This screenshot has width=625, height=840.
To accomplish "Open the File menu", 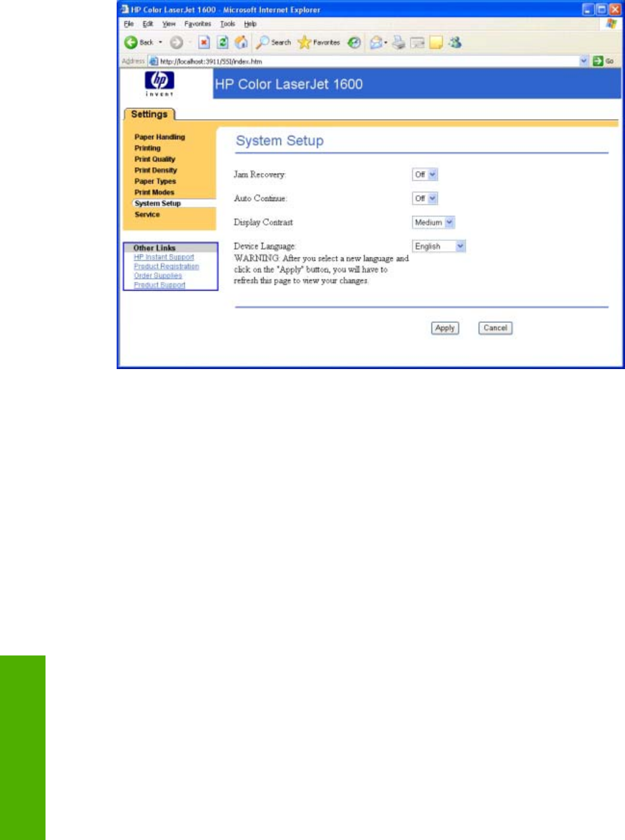I will [x=129, y=24].
